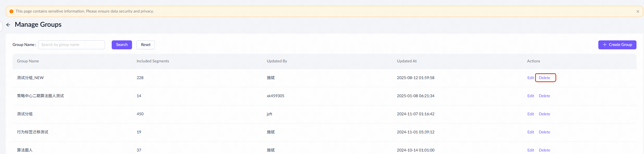Edit the 测试分组_NEW group
644x154 pixels.
[530, 78]
